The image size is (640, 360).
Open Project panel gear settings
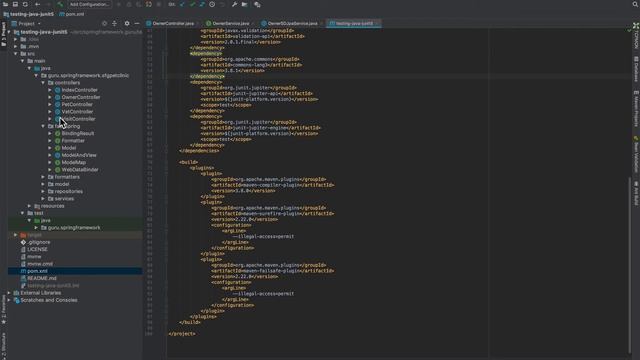127,24
